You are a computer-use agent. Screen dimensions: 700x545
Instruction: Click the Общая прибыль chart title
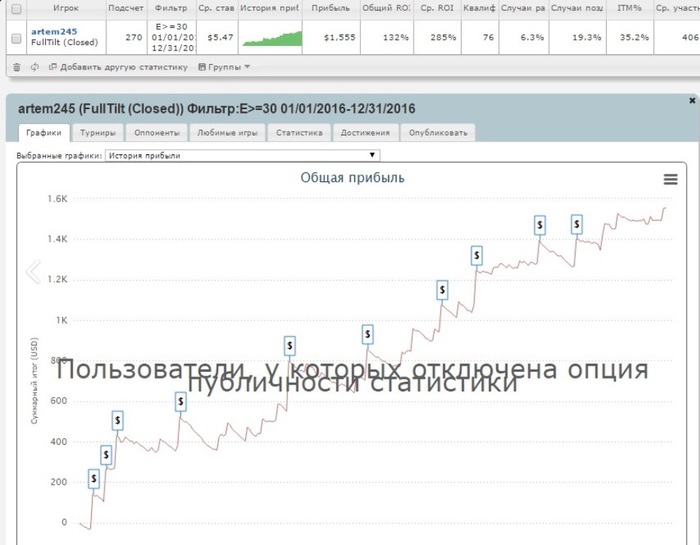352,178
